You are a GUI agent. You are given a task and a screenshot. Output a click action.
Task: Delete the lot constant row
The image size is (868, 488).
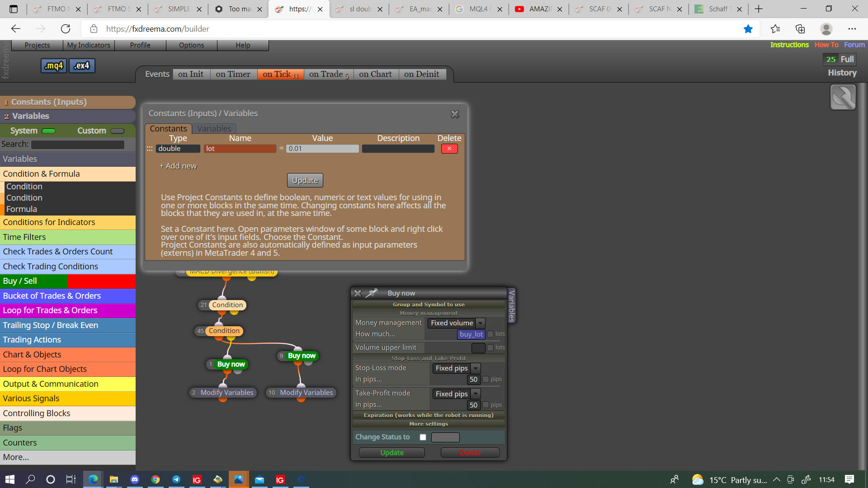(449, 149)
